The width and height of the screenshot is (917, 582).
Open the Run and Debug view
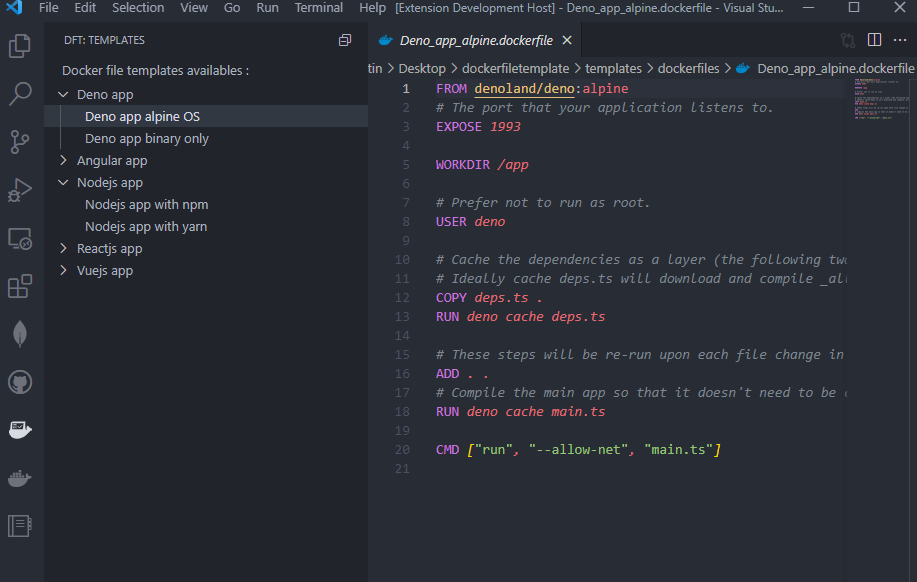click(20, 190)
